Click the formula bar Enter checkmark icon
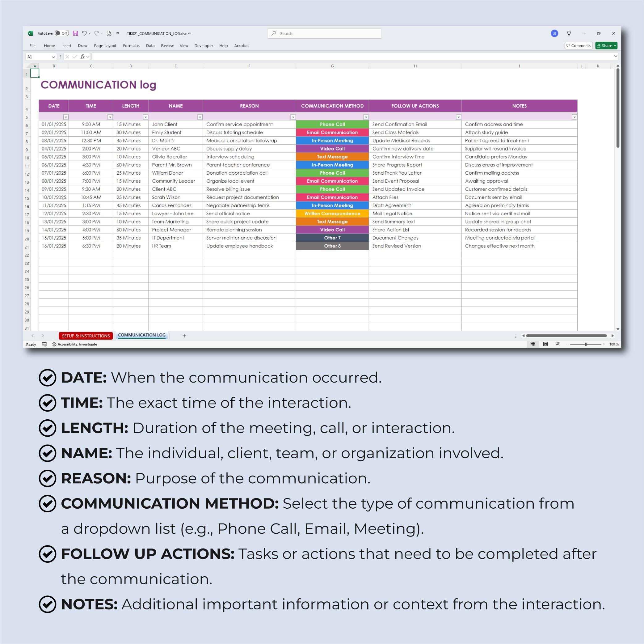The width and height of the screenshot is (644, 644). (75, 57)
